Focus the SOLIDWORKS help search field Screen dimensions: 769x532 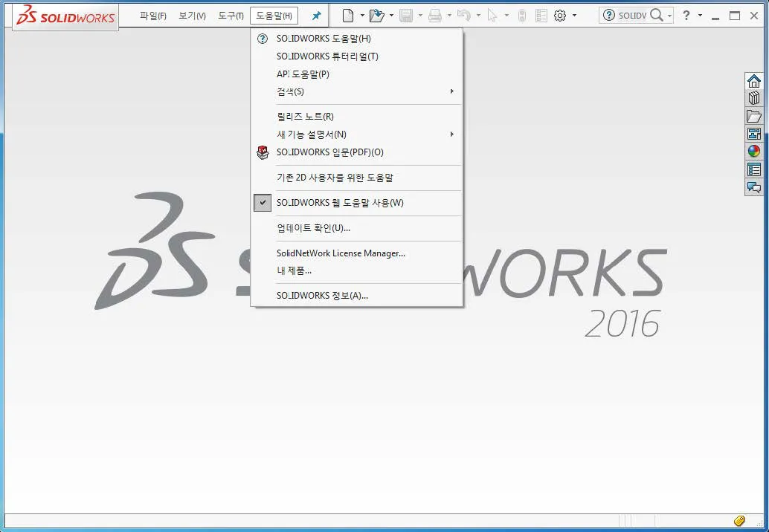632,16
